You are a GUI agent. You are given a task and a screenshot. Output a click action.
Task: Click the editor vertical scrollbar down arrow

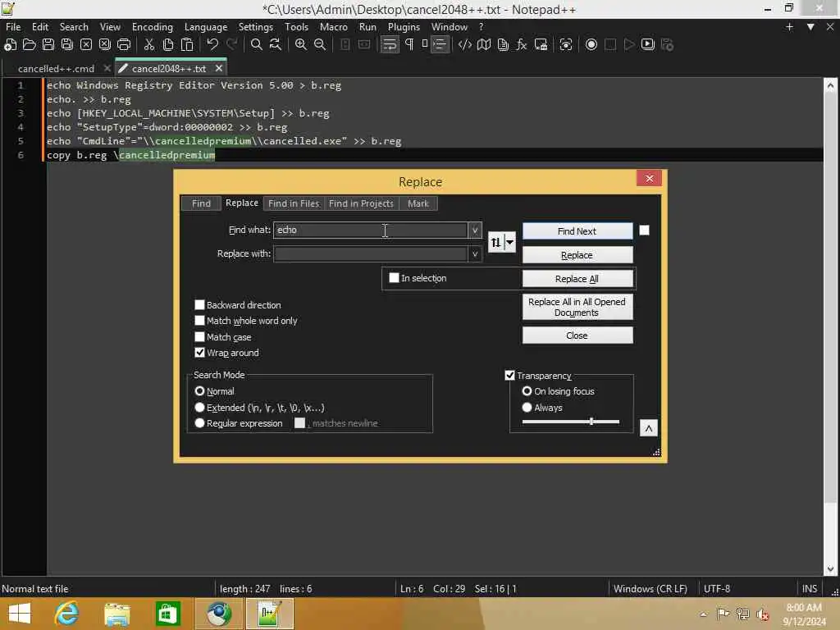(x=830, y=569)
